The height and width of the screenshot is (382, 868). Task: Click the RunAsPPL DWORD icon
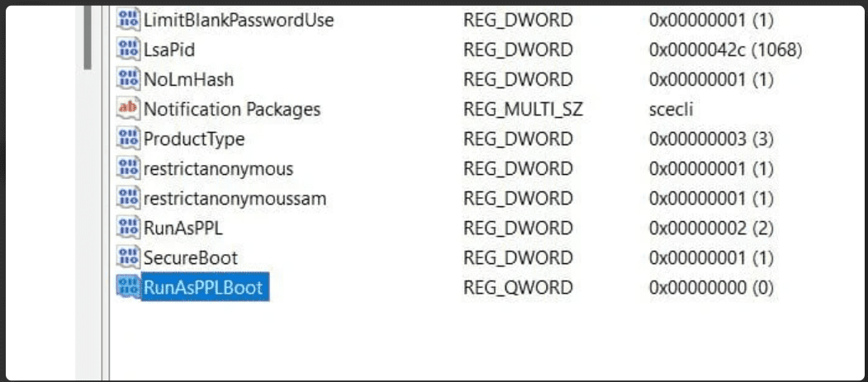click(129, 228)
